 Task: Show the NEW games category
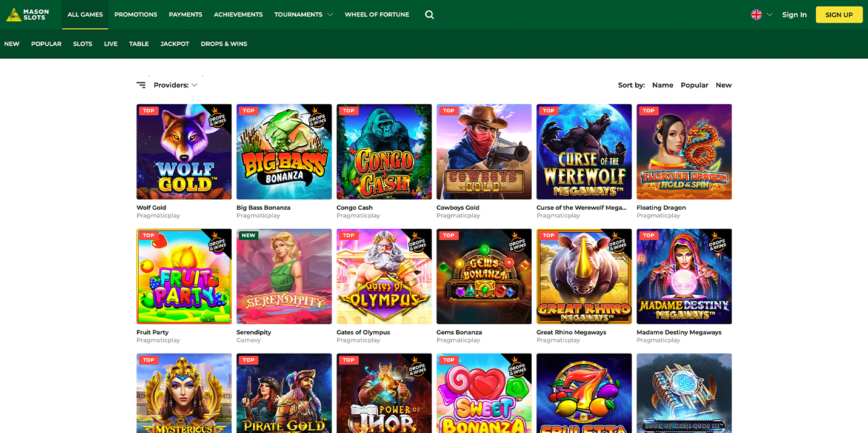coord(12,44)
